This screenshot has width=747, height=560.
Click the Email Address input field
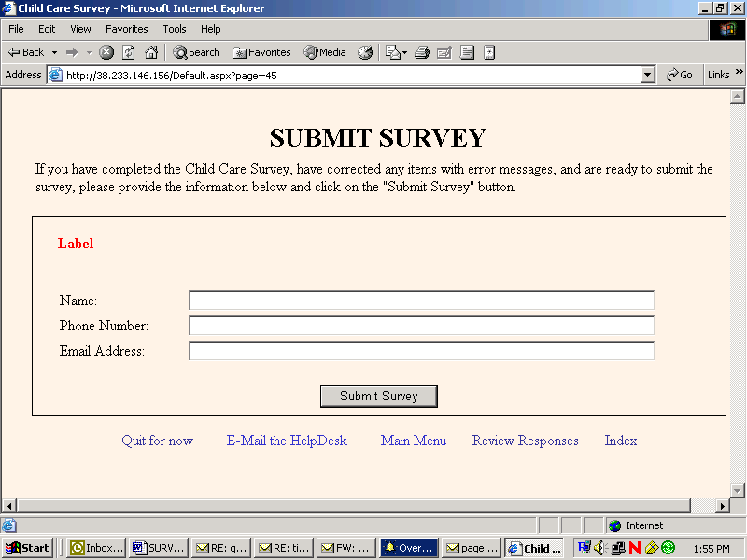[422, 351]
